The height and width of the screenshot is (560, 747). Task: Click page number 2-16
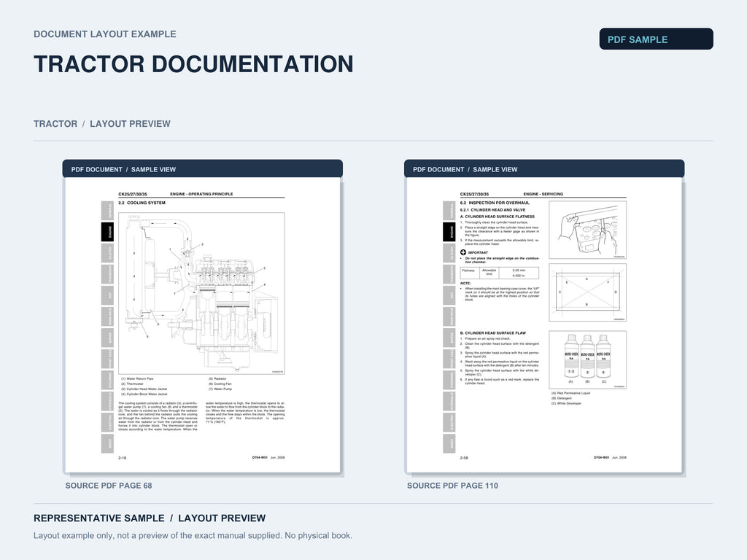pyautogui.click(x=123, y=458)
